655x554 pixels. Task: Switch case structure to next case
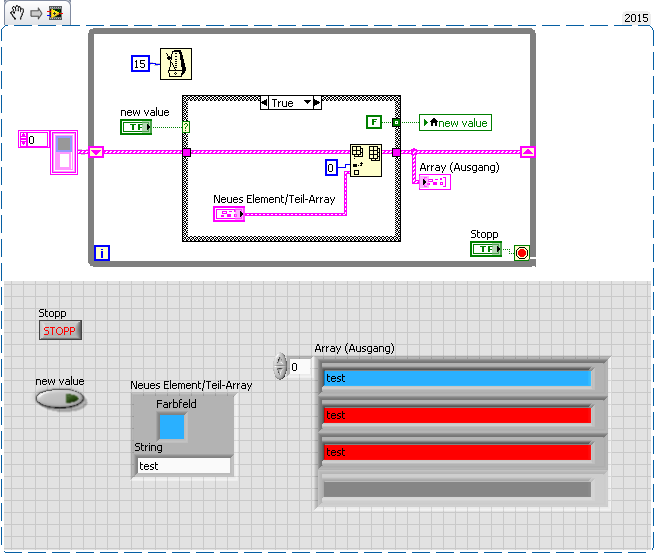[317, 103]
